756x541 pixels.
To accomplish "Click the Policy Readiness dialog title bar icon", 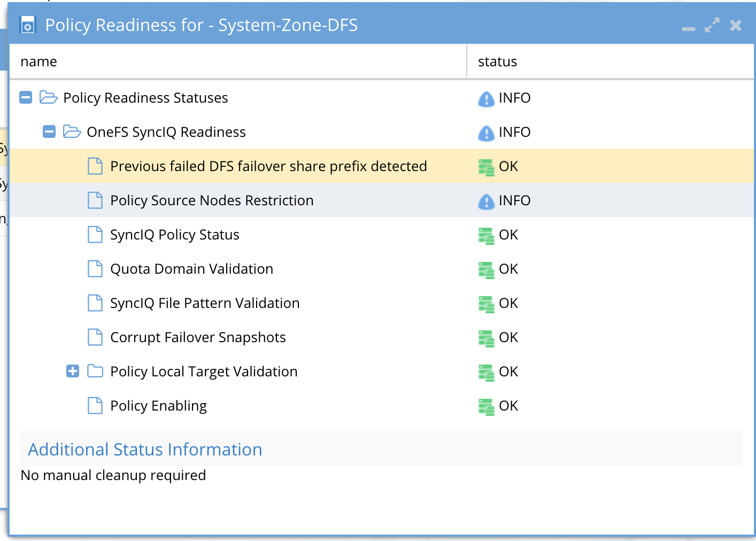I will pos(28,25).
